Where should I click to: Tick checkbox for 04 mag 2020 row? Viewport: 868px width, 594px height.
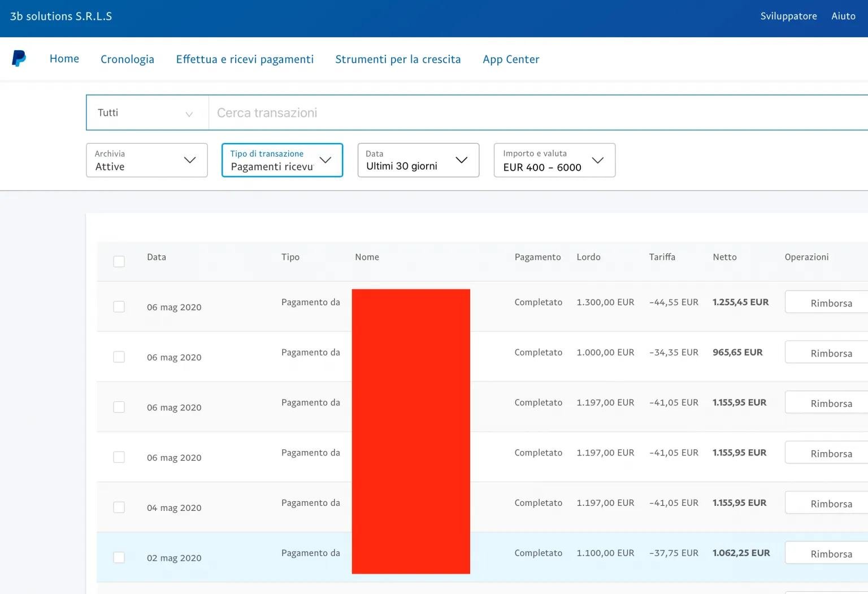(x=119, y=508)
